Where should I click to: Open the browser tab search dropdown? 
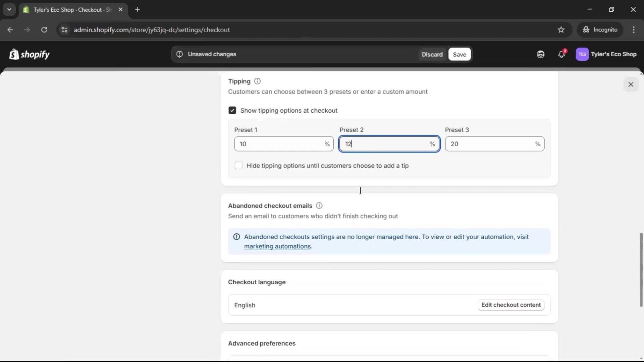[x=9, y=9]
